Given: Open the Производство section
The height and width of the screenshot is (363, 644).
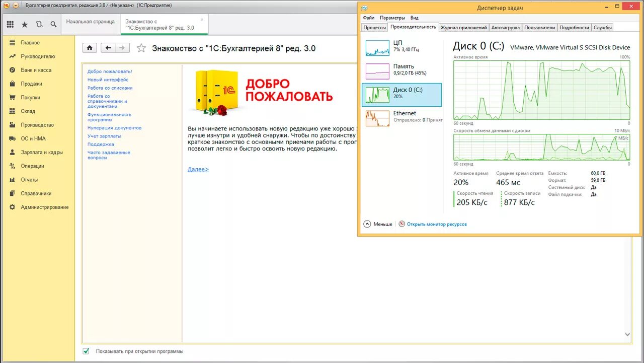Looking at the screenshot, I should pos(38,125).
